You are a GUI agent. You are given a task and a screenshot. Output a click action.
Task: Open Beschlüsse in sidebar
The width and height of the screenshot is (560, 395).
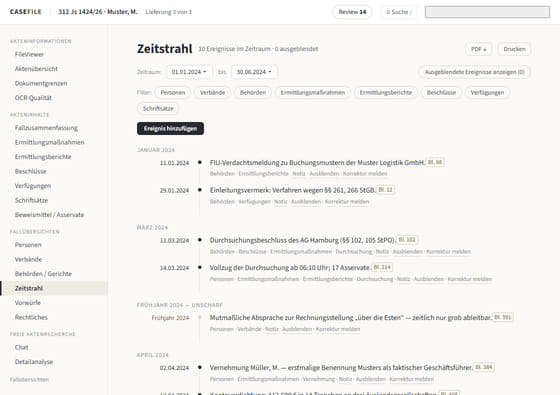point(30,171)
